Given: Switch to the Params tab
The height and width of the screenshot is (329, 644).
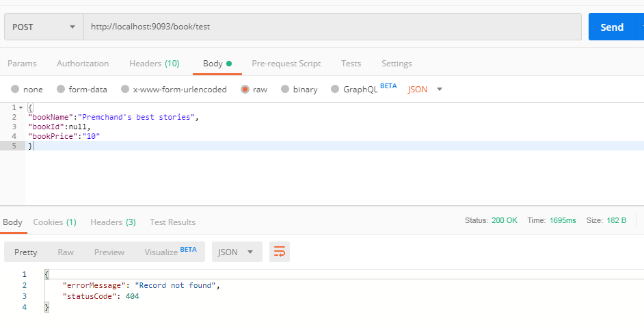Looking at the screenshot, I should [22, 64].
